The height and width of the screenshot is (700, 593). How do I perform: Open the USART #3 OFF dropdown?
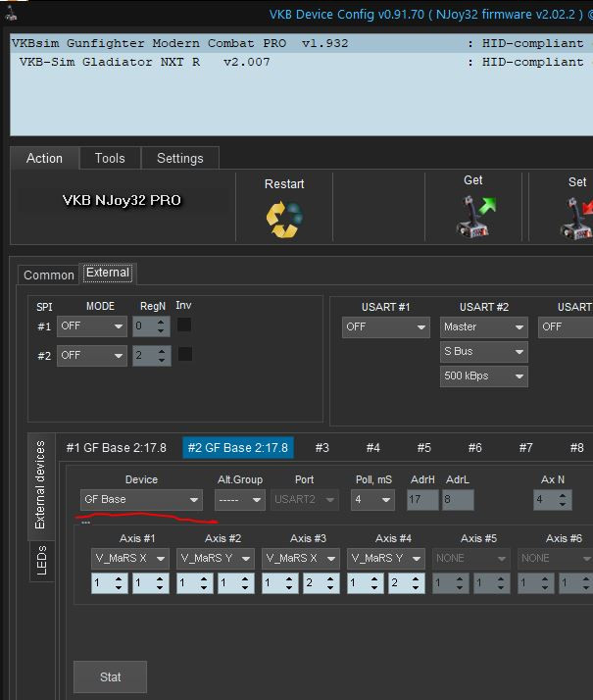click(x=566, y=327)
